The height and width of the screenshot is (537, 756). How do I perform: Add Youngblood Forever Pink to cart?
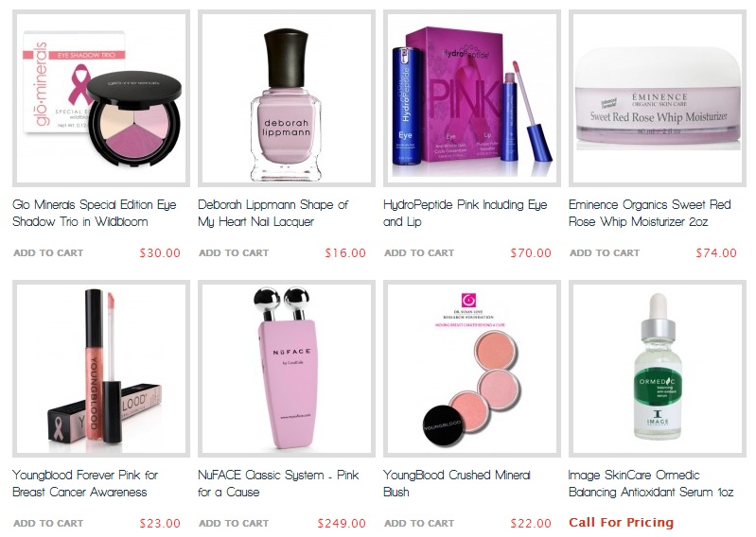tap(48, 523)
